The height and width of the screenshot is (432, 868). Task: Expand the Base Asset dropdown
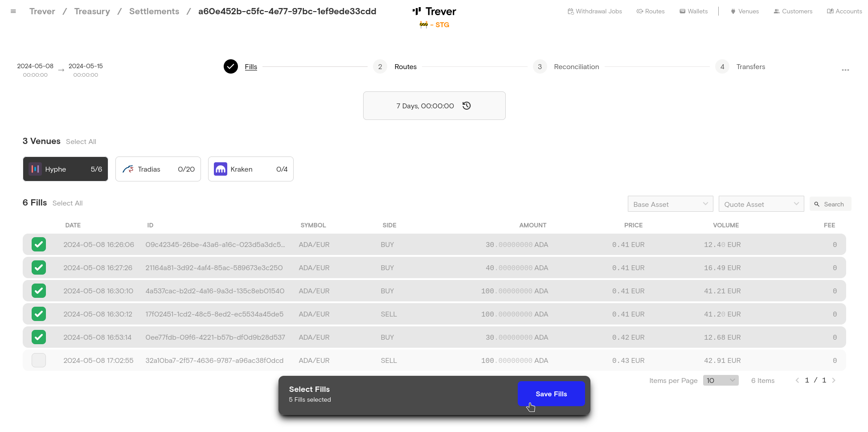(670, 204)
